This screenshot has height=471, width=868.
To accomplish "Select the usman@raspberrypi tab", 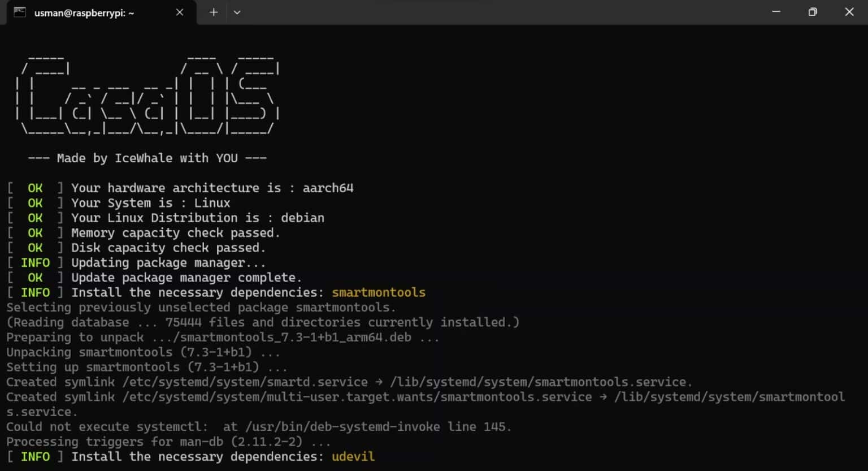I will pyautogui.click(x=85, y=12).
